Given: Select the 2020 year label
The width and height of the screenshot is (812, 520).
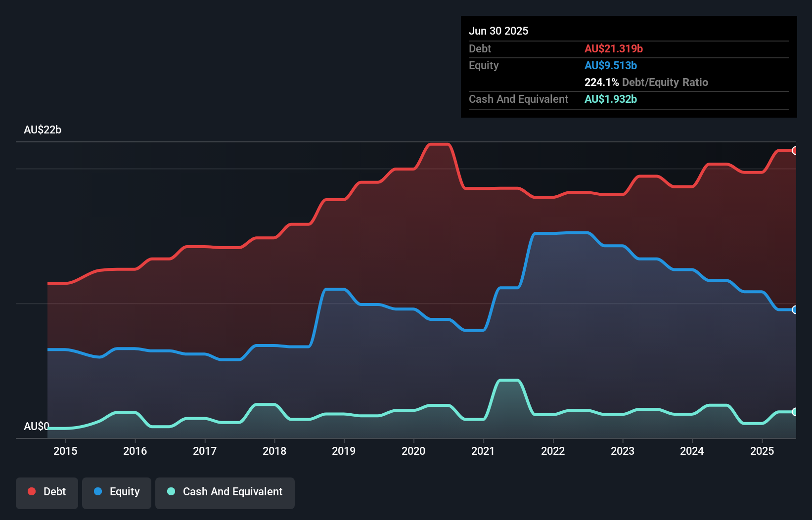Looking at the screenshot, I should coord(414,451).
